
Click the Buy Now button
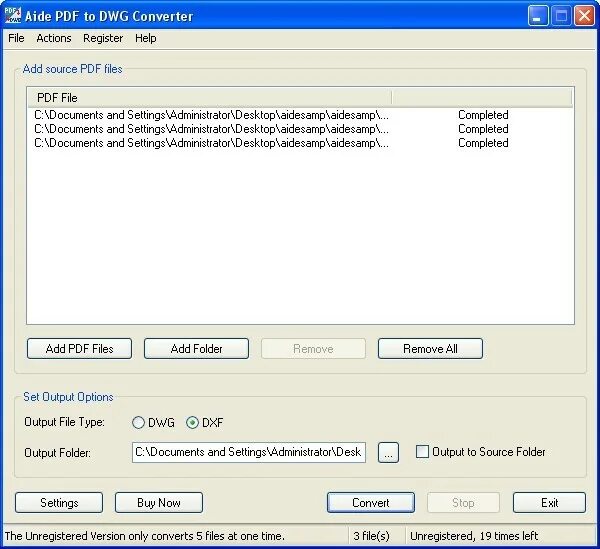click(159, 503)
